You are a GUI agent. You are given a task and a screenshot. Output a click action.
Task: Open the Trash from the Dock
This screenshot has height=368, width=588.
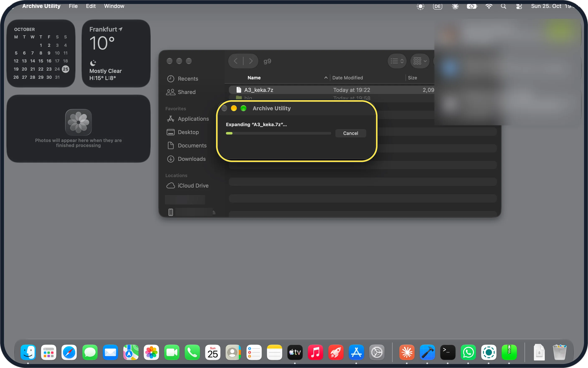[560, 352]
